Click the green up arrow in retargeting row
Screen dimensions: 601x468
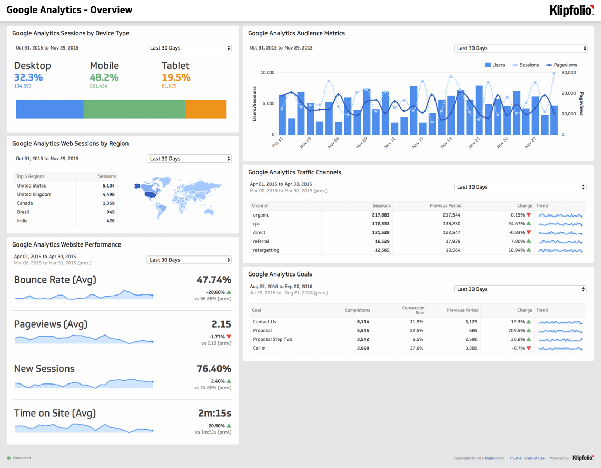[529, 250]
